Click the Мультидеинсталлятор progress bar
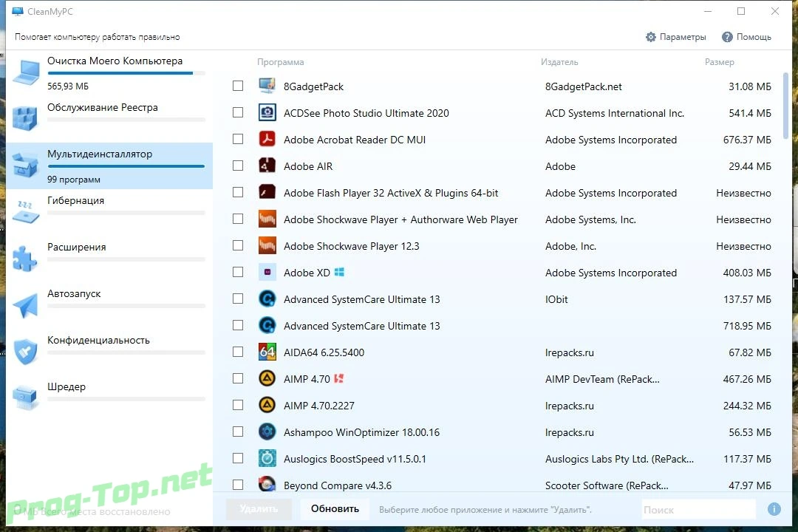798x532 pixels. (126, 166)
